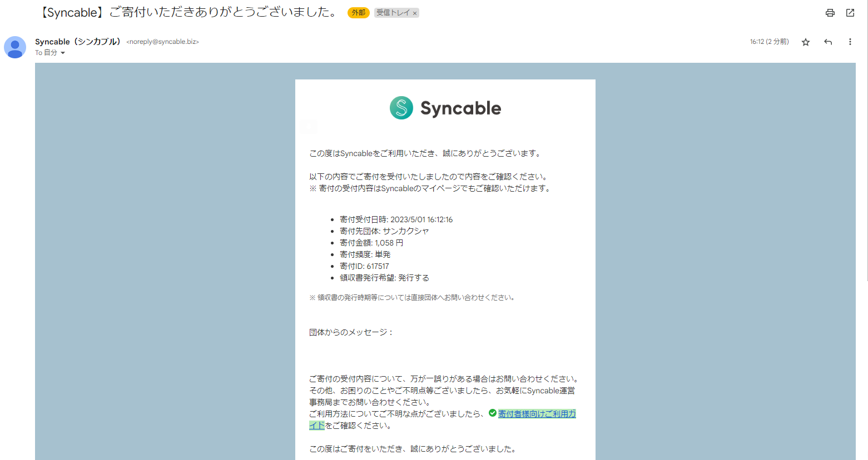The height and width of the screenshot is (460, 868).
Task: Click the line 寄付ID: 617517
Action: coord(364,266)
